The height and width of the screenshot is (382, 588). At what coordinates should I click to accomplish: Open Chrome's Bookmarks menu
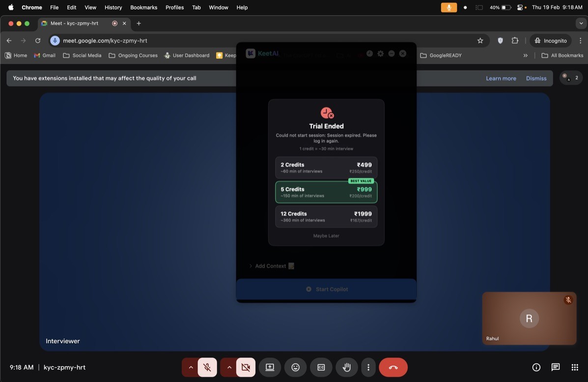[143, 7]
